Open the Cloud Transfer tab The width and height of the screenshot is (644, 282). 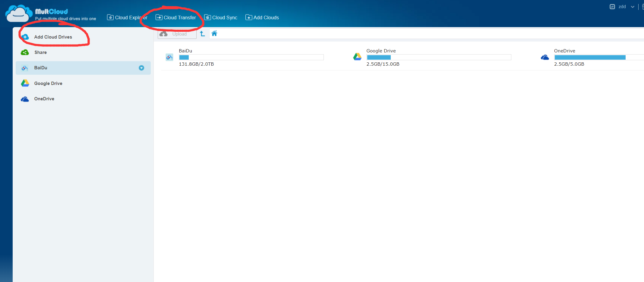(x=176, y=17)
